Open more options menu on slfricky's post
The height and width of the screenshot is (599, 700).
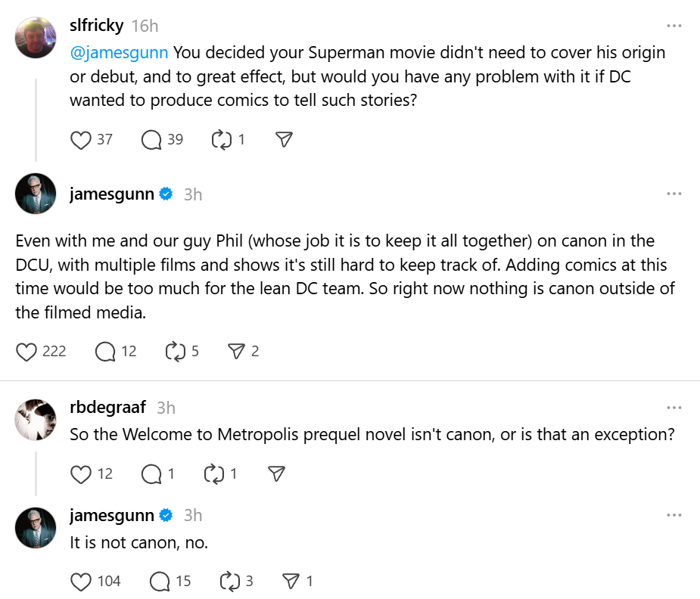click(674, 26)
